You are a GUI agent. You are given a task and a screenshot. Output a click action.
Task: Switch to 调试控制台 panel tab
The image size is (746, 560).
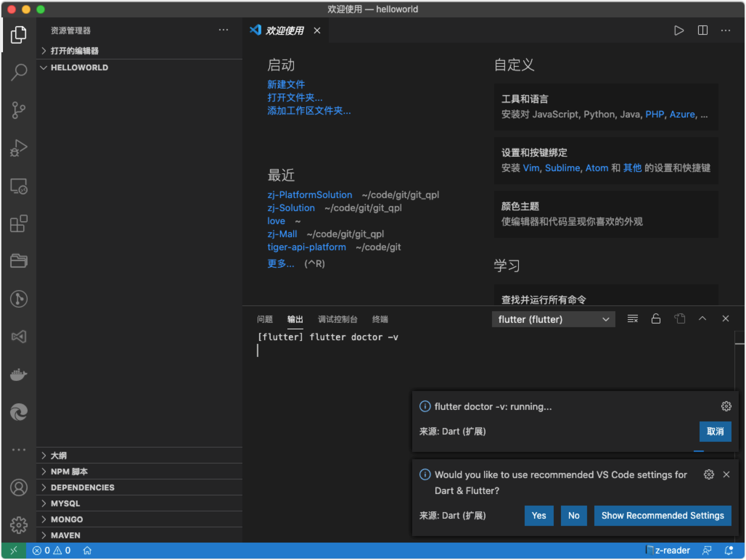(x=337, y=319)
